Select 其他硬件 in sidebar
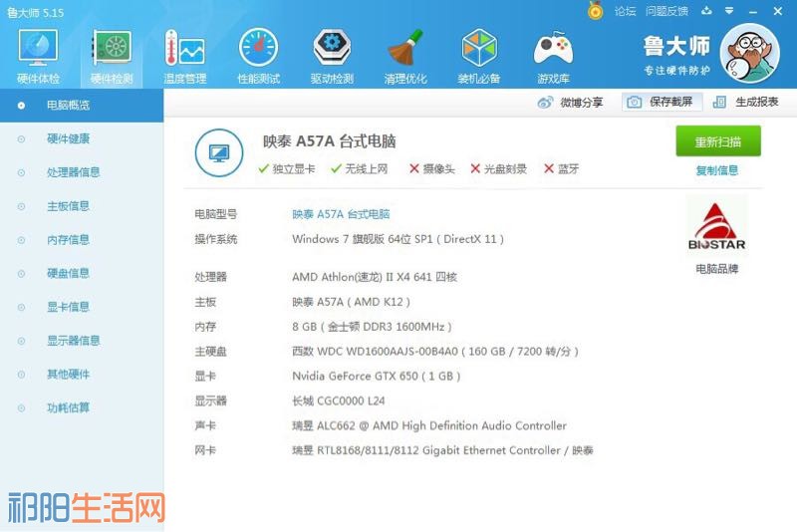The height and width of the screenshot is (532, 797). 82,374
